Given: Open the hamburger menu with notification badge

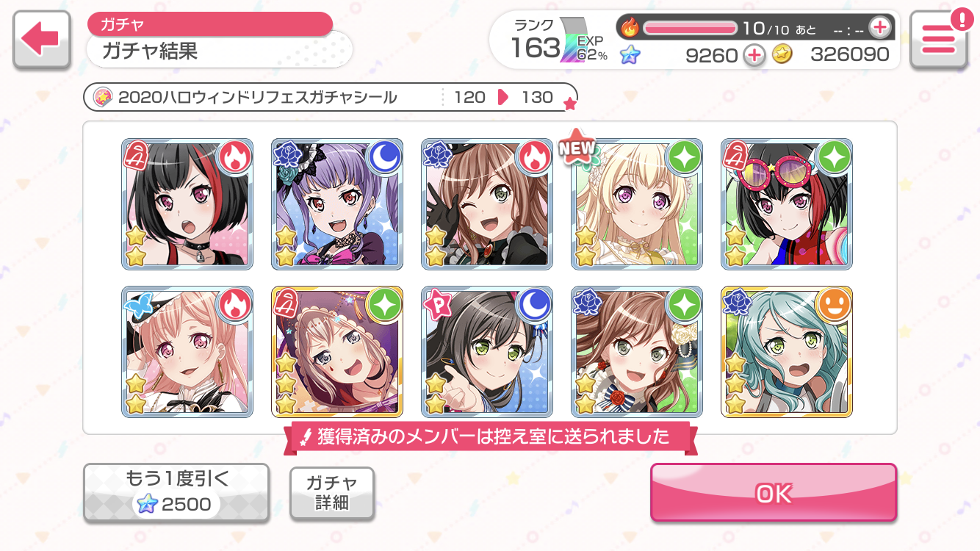Looking at the screenshot, I should pos(938,40).
